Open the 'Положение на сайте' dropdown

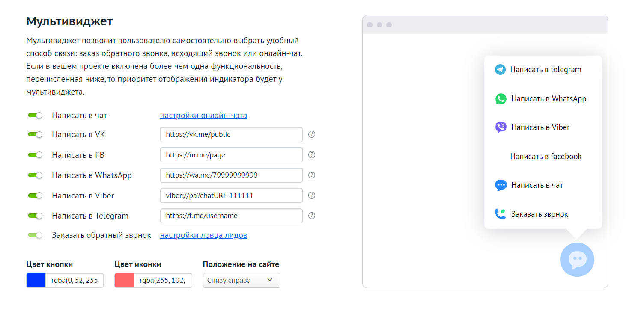pyautogui.click(x=241, y=281)
